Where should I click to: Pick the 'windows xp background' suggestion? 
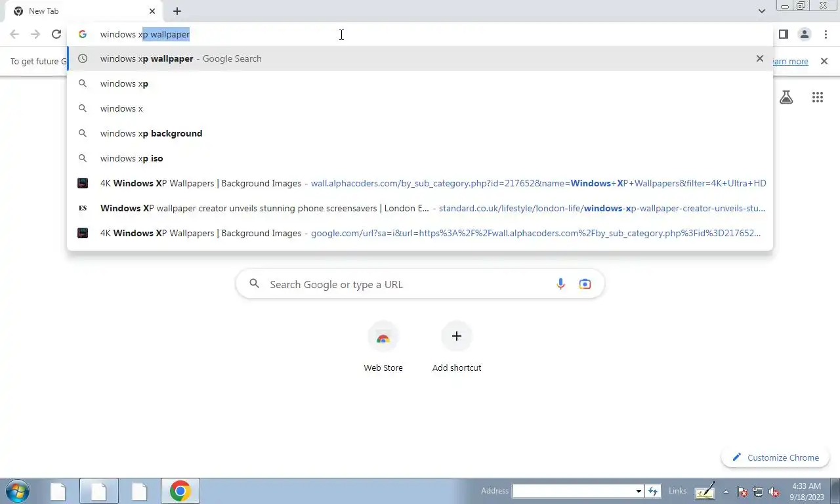pos(420,133)
